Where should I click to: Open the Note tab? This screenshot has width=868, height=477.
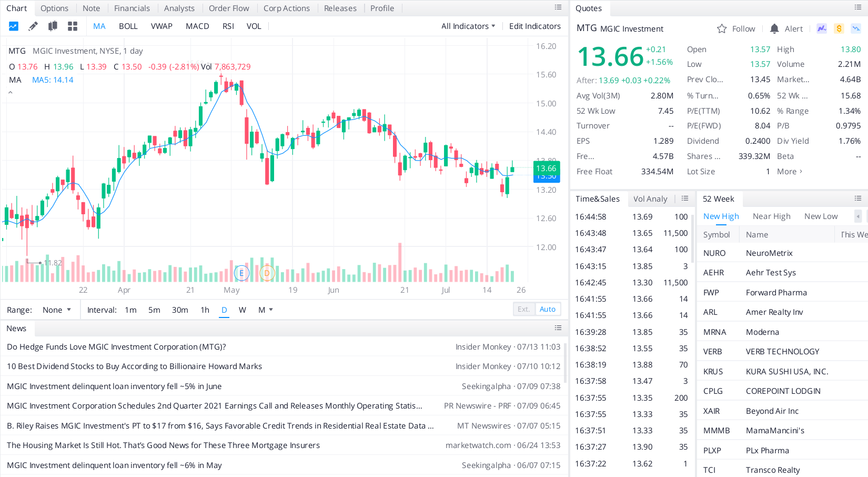point(91,8)
